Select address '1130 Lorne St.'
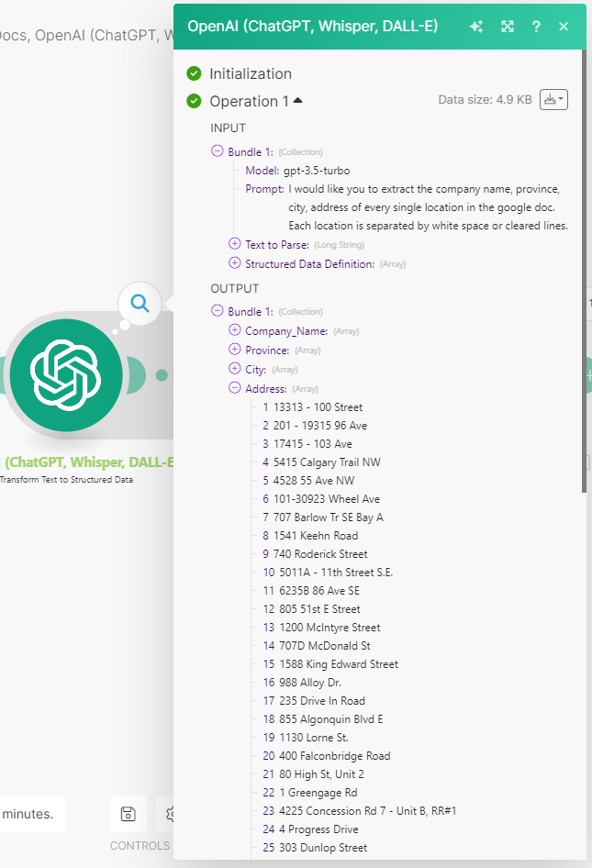 pyautogui.click(x=314, y=738)
